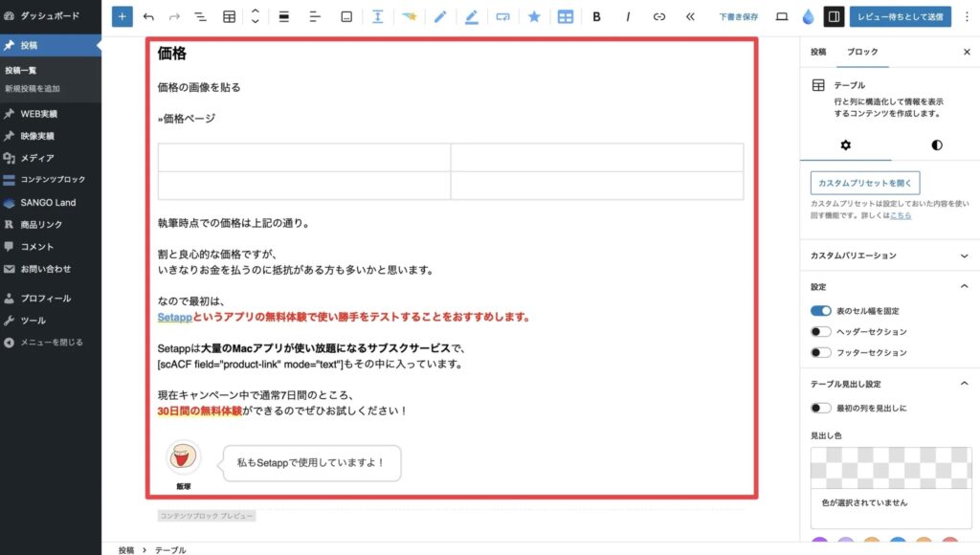This screenshot has width=980, height=555.
Task: Click the blue plus block inserter button
Action: click(122, 16)
